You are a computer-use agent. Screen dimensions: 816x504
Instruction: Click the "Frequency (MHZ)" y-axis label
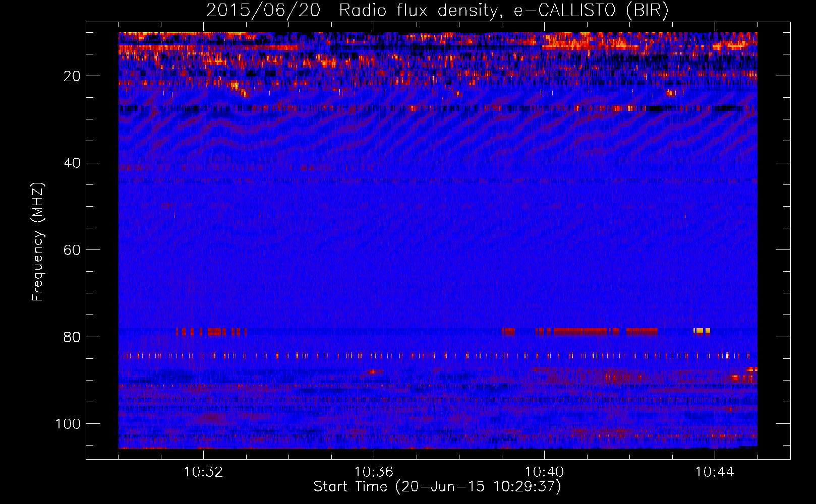point(38,242)
